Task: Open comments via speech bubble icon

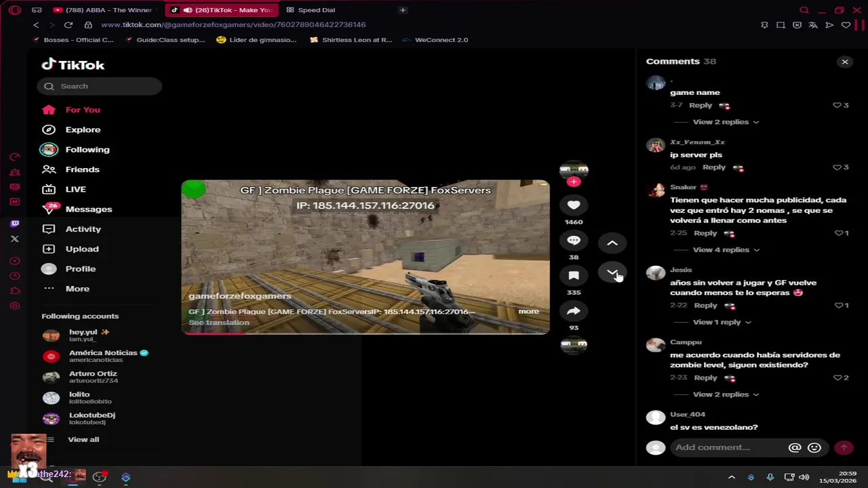Action: tap(574, 240)
